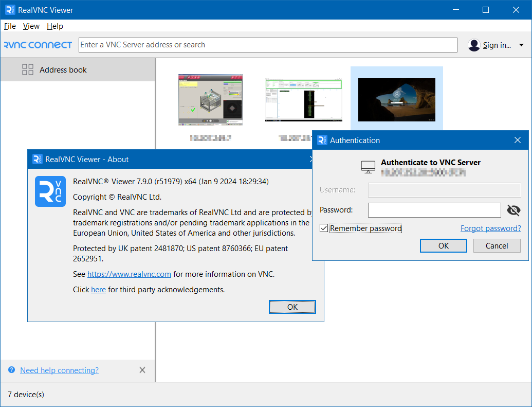Click Cancel in the Authentication dialog
This screenshot has height=407, width=532.
pos(497,245)
